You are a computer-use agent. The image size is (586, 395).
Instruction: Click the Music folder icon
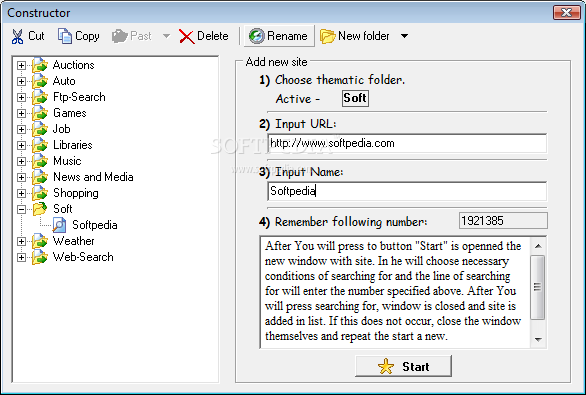point(40,161)
